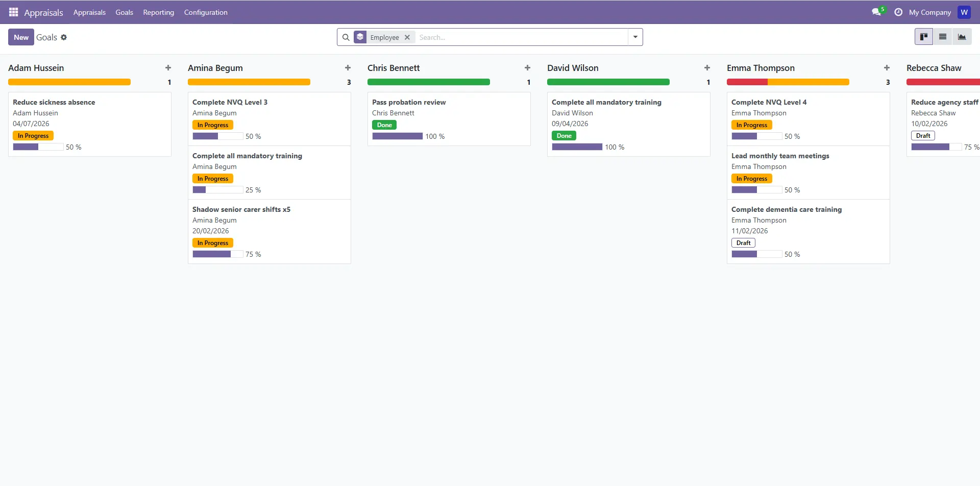Remove the Employee grouping filter
980x486 pixels.
[x=407, y=37]
